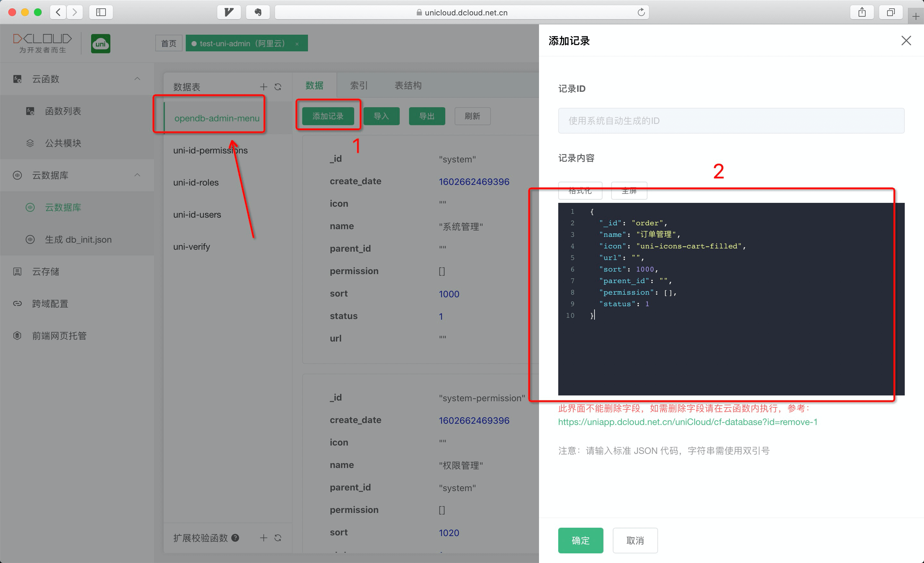This screenshot has height=563, width=924.
Task: Cancel with the 取消 button
Action: [635, 541]
